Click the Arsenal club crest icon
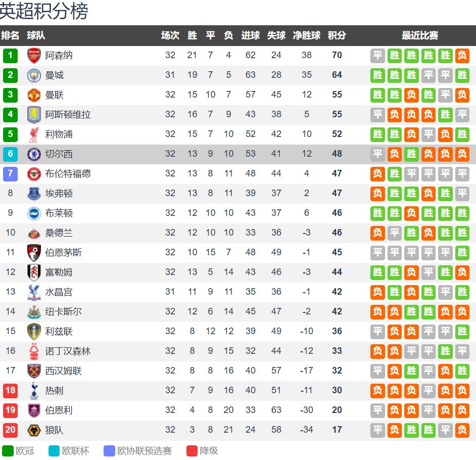 [x=34, y=56]
